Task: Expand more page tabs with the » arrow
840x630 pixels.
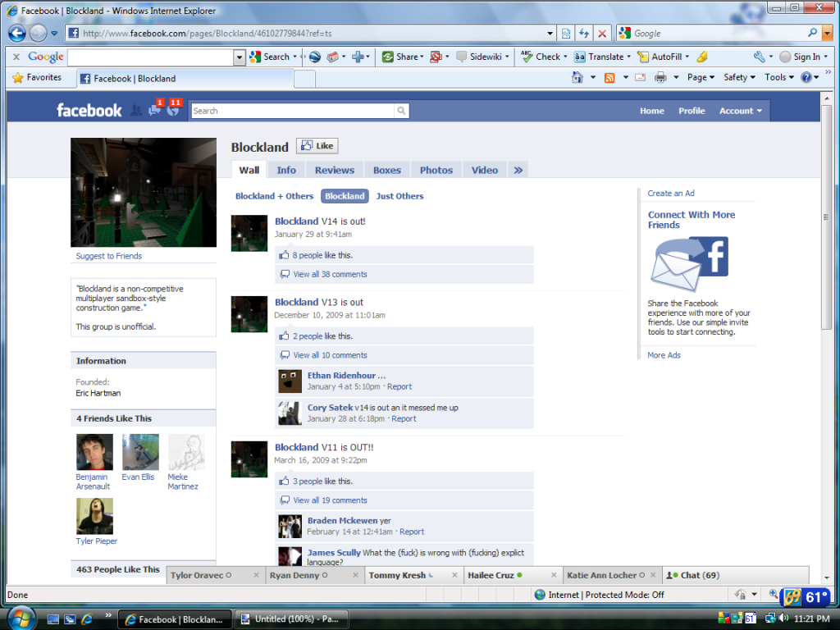Action: (x=518, y=170)
